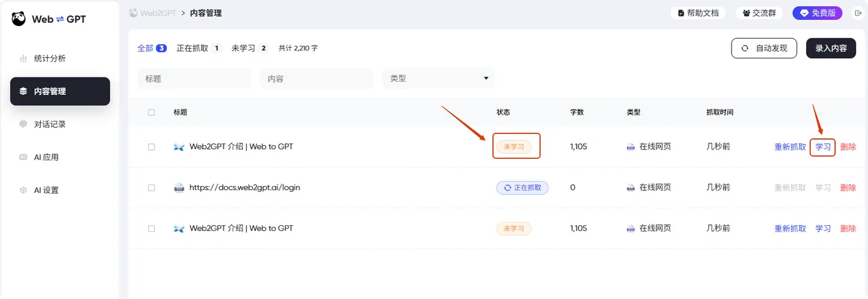Check first Web2GPT 介绍 row checkbox
868x299 pixels.
click(x=152, y=147)
